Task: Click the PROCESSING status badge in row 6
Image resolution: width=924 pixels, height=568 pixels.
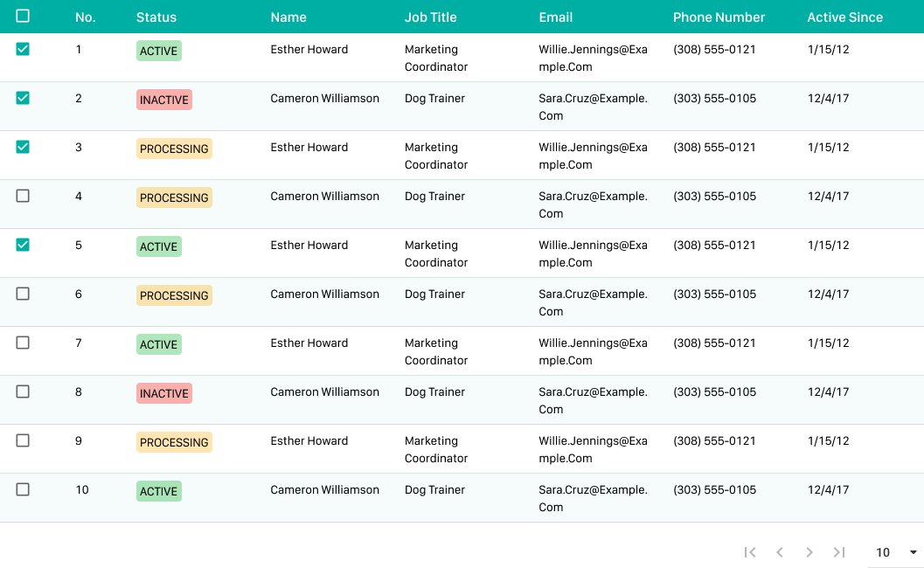Action: point(174,295)
